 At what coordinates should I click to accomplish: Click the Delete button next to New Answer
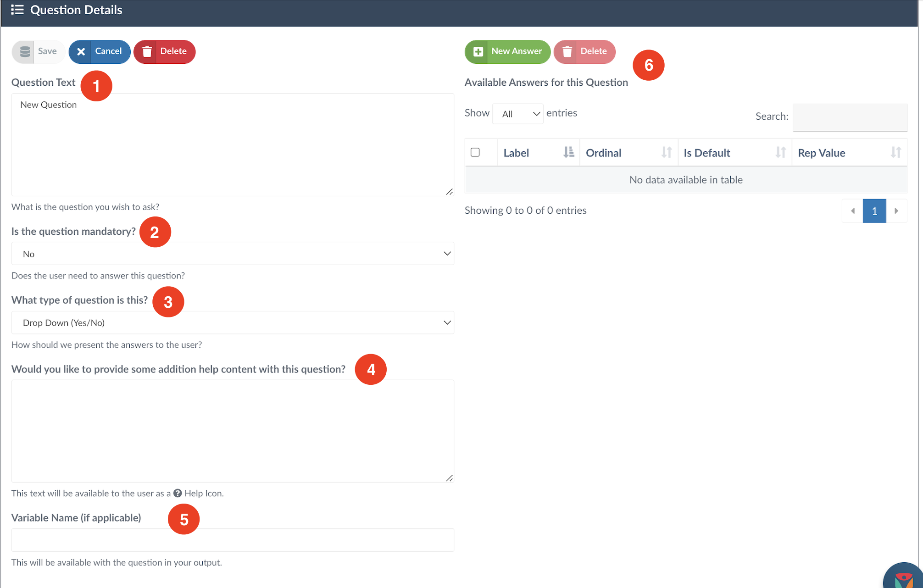tap(584, 51)
